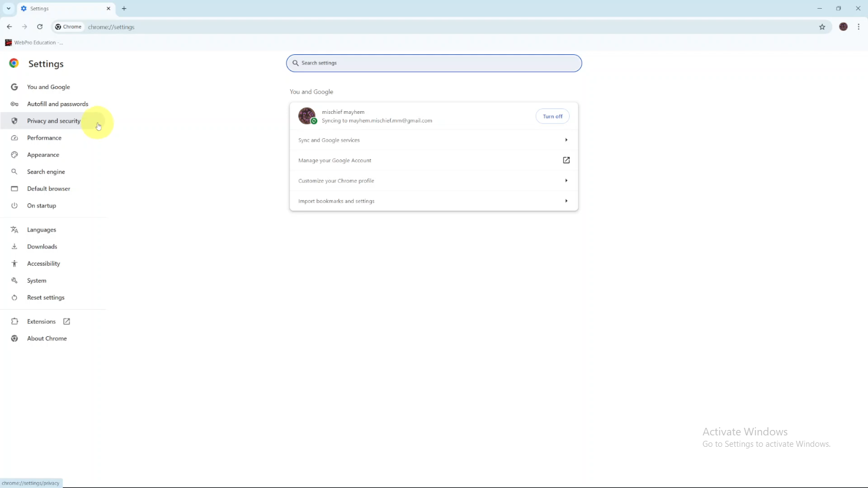Bookmark this tab with the star icon

click(x=822, y=27)
